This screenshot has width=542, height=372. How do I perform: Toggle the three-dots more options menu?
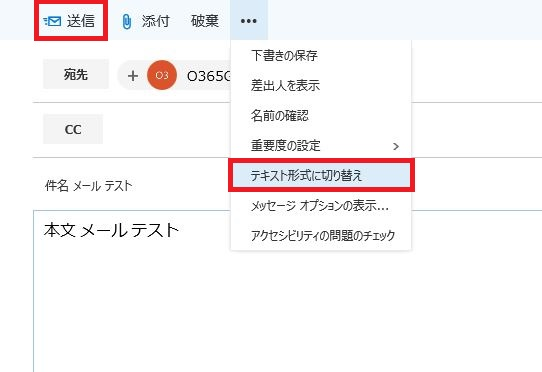point(249,21)
